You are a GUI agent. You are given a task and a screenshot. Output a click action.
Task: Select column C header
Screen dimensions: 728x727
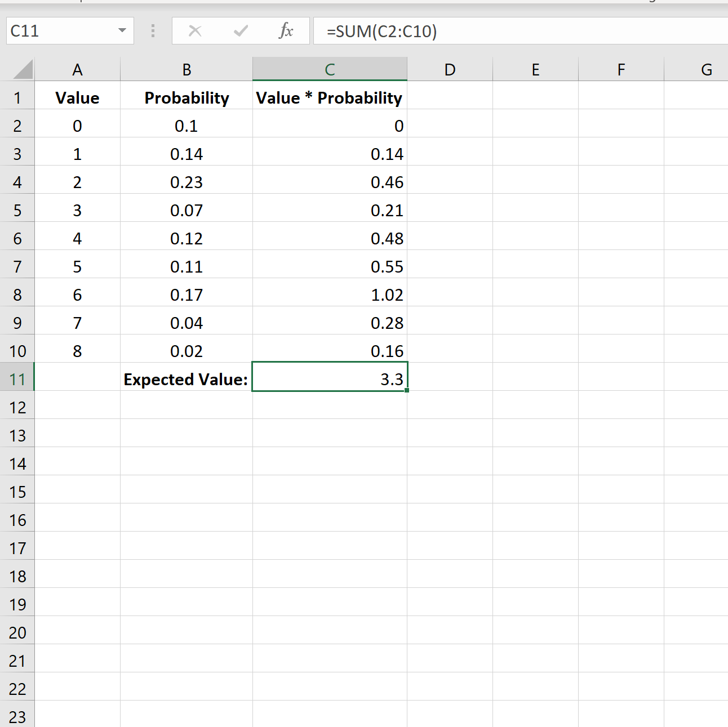(330, 68)
